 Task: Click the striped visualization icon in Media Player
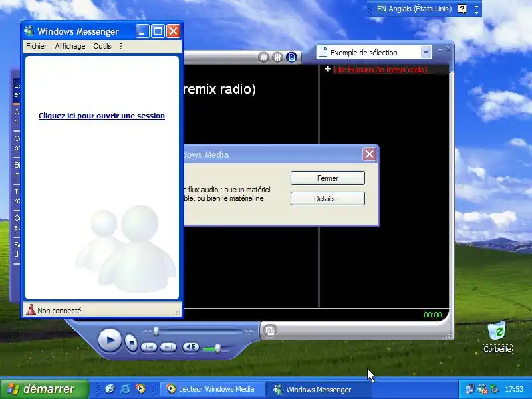click(x=263, y=57)
